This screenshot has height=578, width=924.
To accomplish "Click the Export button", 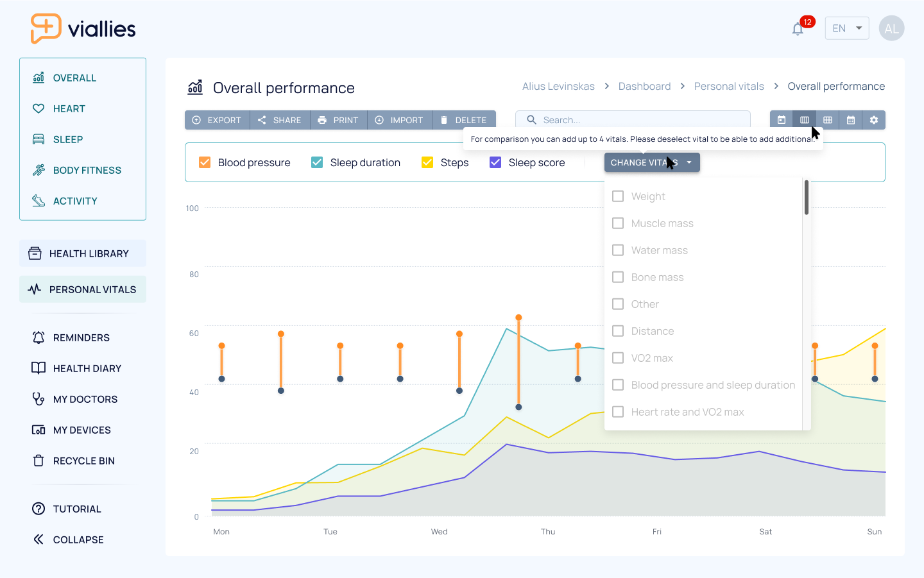I will pos(217,120).
